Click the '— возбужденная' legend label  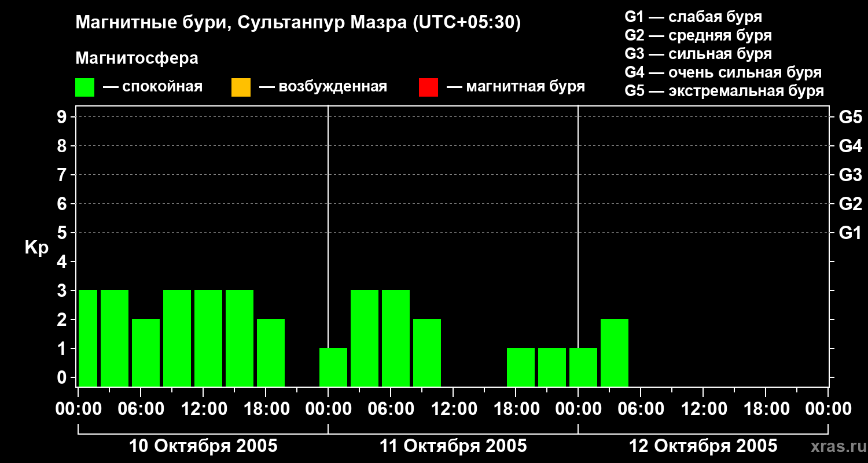point(323,87)
